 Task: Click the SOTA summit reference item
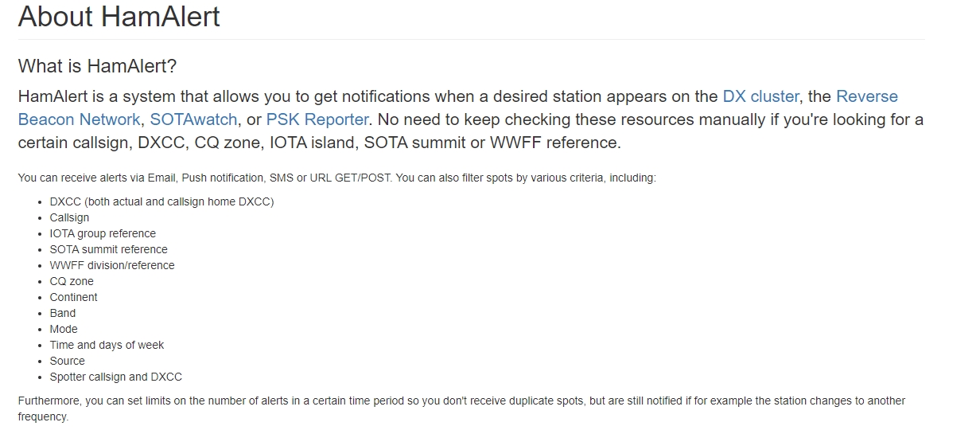pos(108,249)
